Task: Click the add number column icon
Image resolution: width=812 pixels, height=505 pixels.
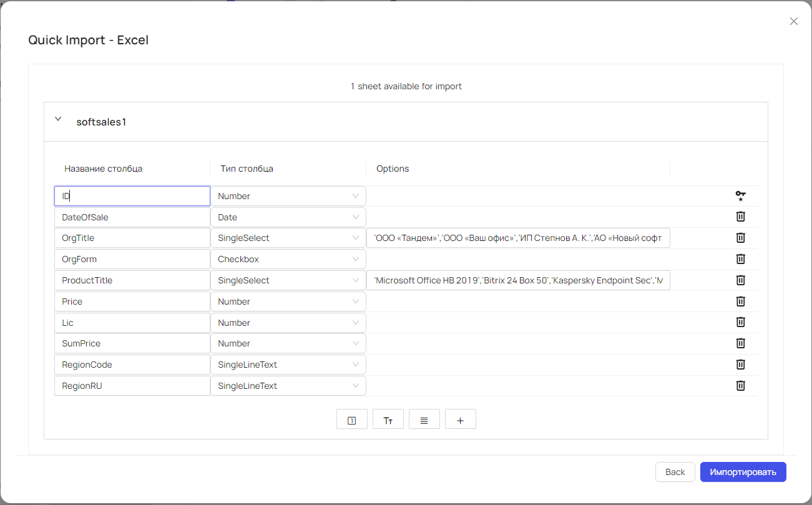Action: point(351,420)
